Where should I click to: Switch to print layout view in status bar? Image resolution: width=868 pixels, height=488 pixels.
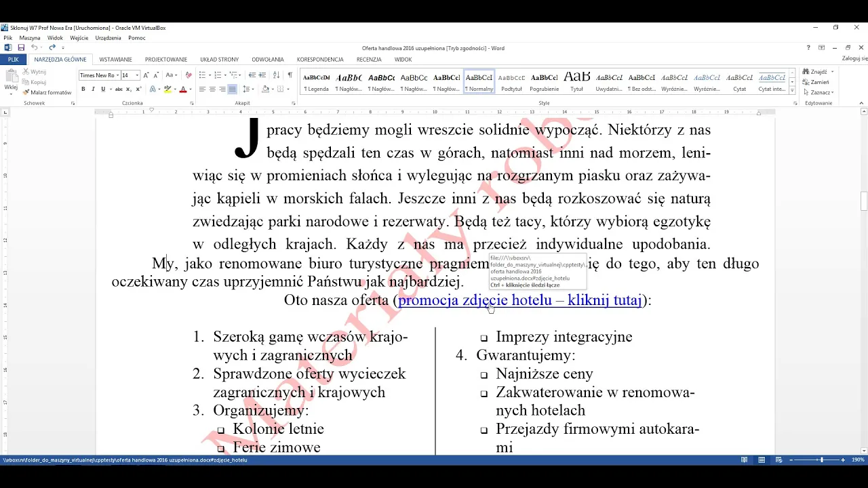761,460
